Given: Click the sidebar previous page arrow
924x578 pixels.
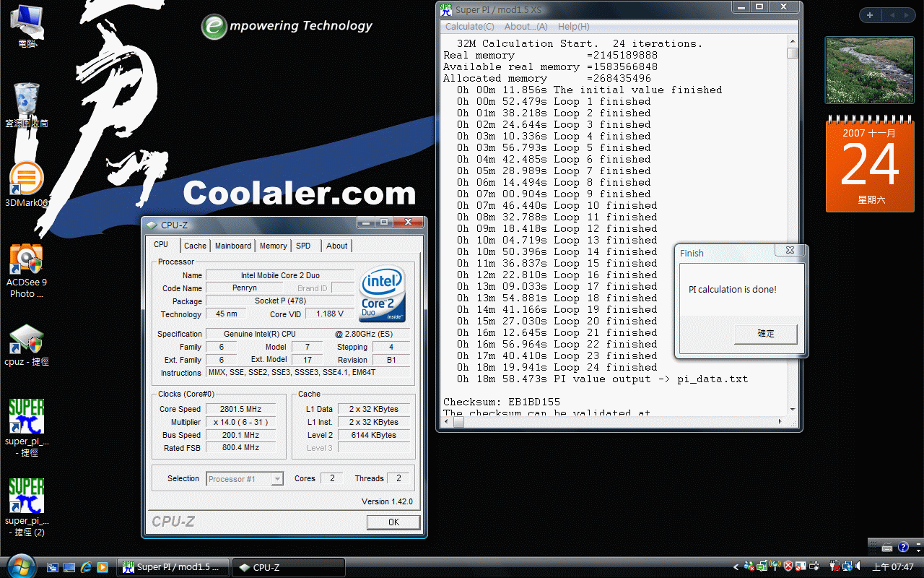Looking at the screenshot, I should [x=891, y=15].
